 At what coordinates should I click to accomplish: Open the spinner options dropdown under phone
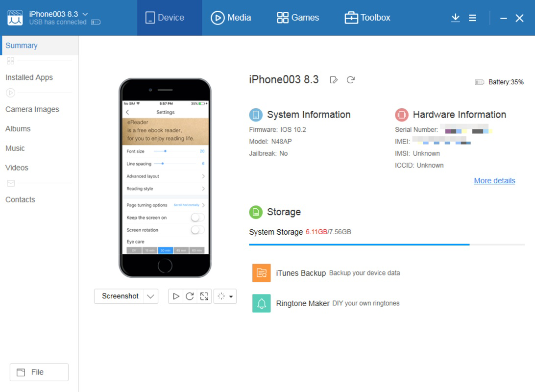tap(225, 296)
